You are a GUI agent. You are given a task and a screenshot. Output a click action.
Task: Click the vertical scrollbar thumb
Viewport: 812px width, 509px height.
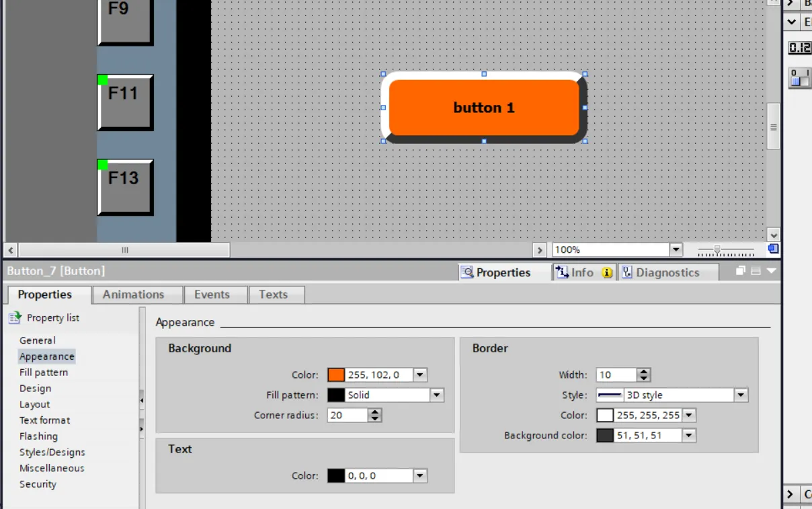(x=774, y=126)
